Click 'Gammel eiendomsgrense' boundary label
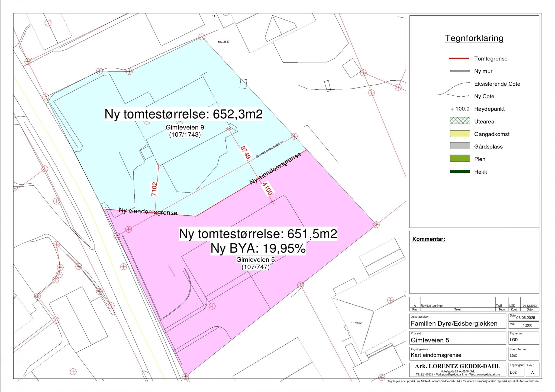Viewport: 555px width, 392px height. pos(270,149)
